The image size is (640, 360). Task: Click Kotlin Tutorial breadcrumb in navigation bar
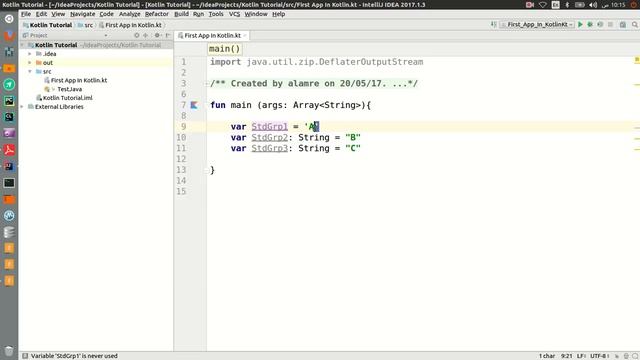pyautogui.click(x=48, y=25)
